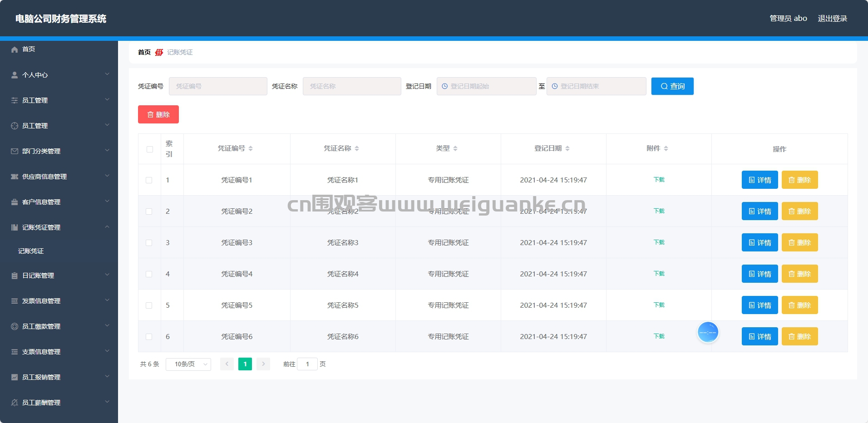
Task: Click the list icon beside 支票信息管理
Action: click(15, 352)
